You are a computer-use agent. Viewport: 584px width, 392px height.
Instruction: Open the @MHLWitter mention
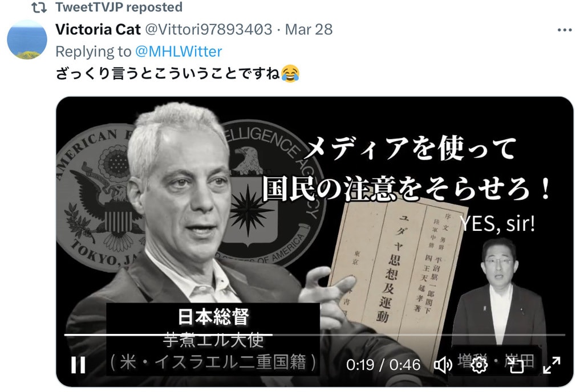pos(179,51)
